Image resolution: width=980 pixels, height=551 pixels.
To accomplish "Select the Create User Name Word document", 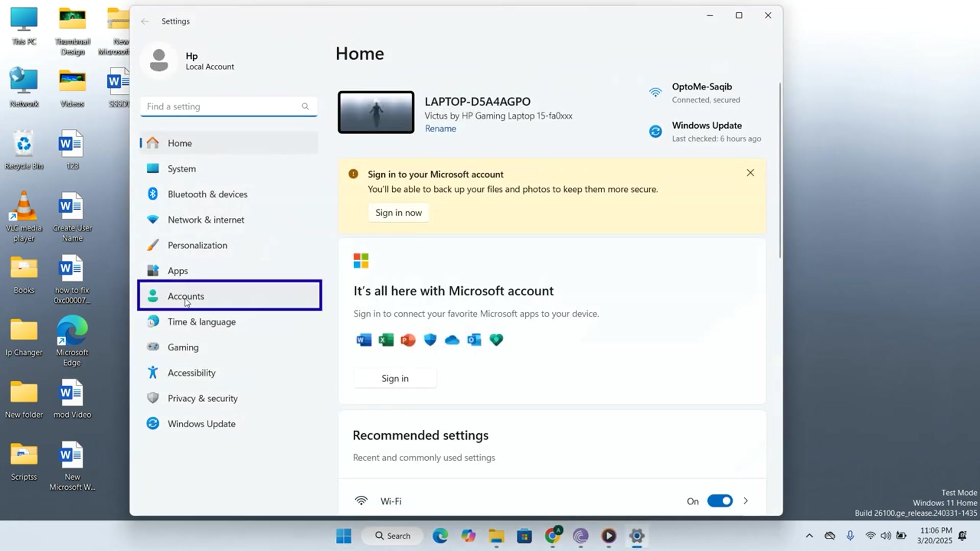I will click(72, 216).
